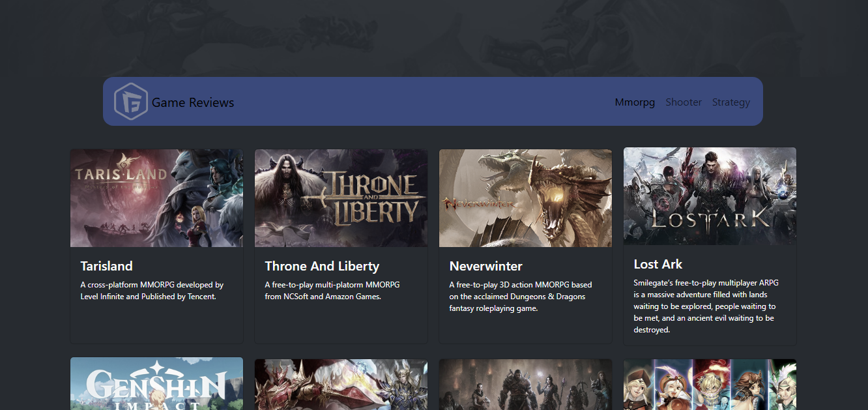
Task: Click the Tarisland card title
Action: pos(106,266)
